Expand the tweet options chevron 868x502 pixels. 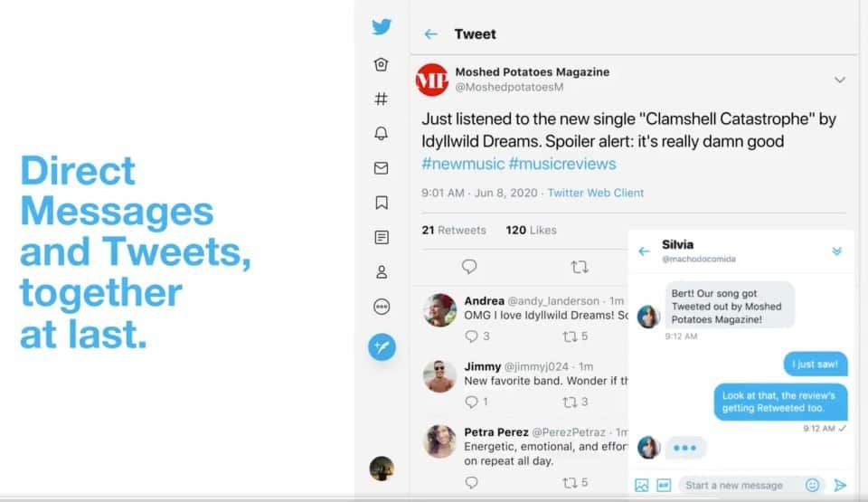840,80
